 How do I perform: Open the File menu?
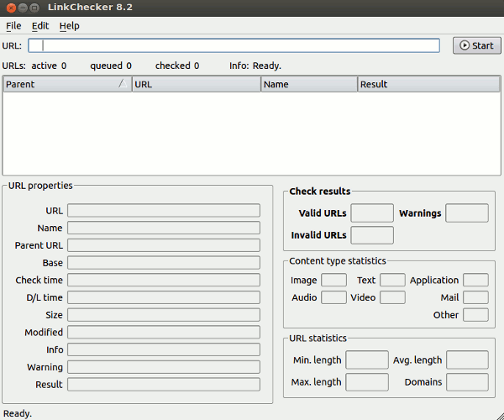pos(13,26)
